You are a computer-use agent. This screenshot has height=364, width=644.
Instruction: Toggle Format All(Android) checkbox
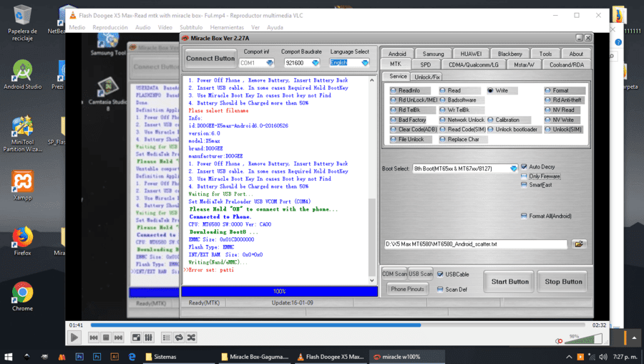pos(524,216)
